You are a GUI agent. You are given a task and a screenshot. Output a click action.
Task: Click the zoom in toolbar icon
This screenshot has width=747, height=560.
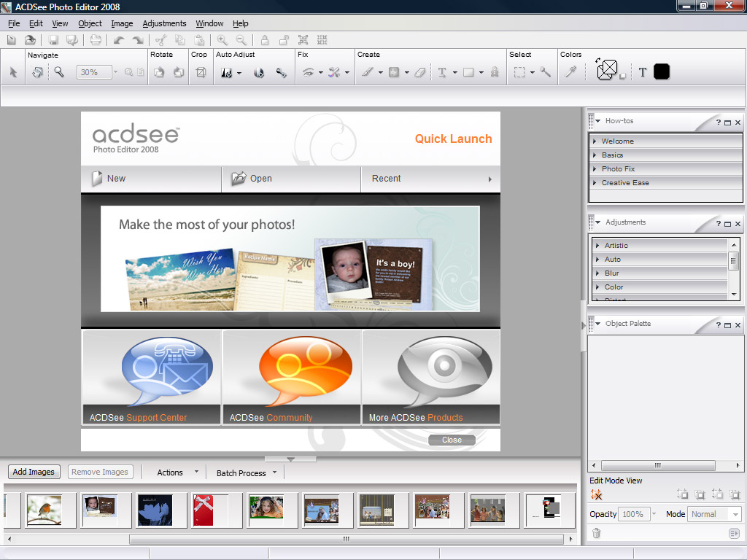pos(222,40)
